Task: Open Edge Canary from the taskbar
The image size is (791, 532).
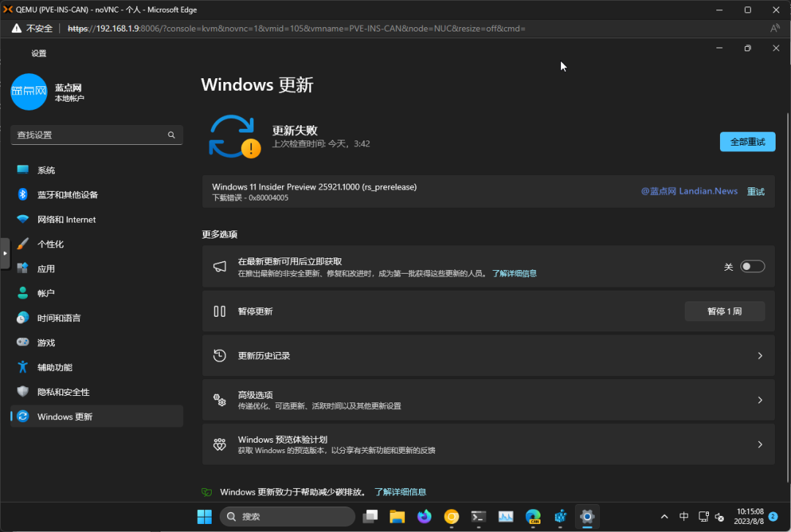Action: [532, 517]
